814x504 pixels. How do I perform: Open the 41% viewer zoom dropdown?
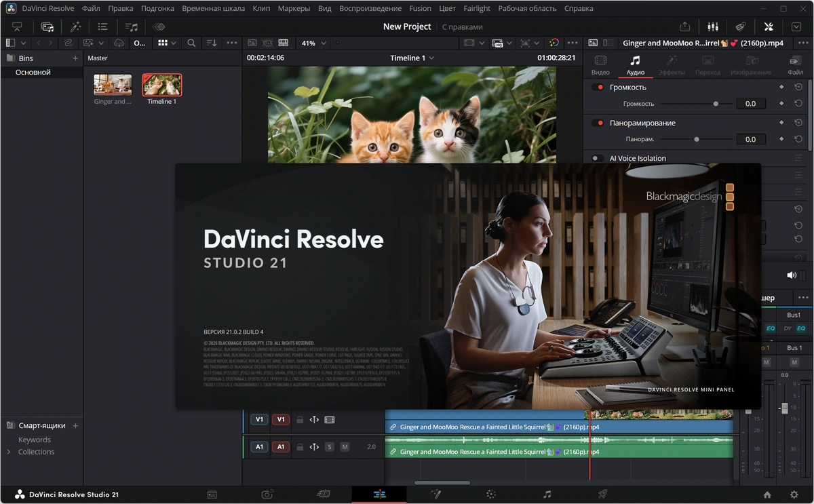pyautogui.click(x=313, y=43)
